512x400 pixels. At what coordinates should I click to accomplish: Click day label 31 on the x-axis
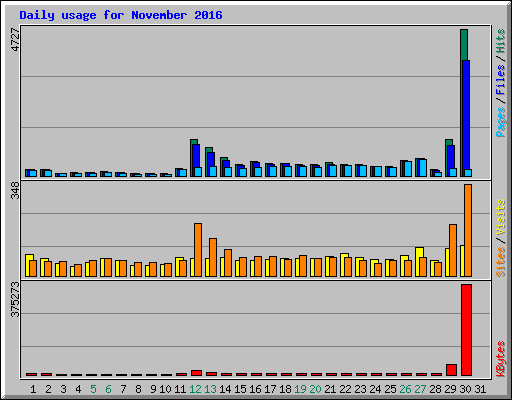(x=480, y=389)
